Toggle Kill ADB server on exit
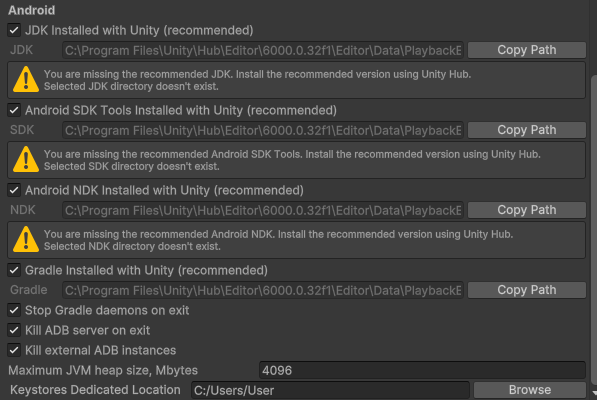 coord(14,330)
